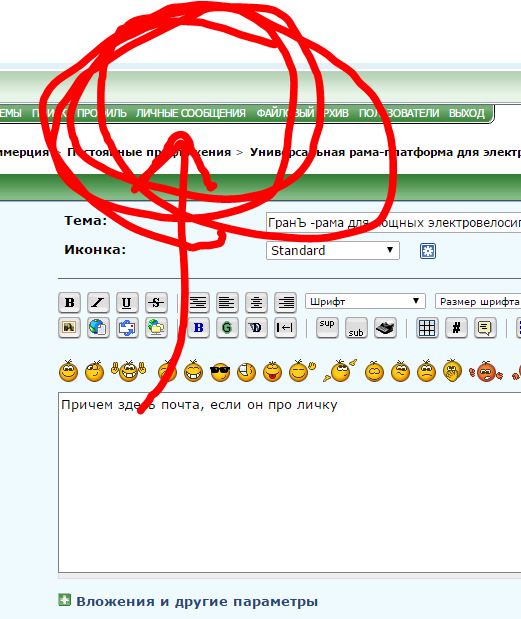
Task: Open the Размер шрифта size dropdown
Action: 478,301
